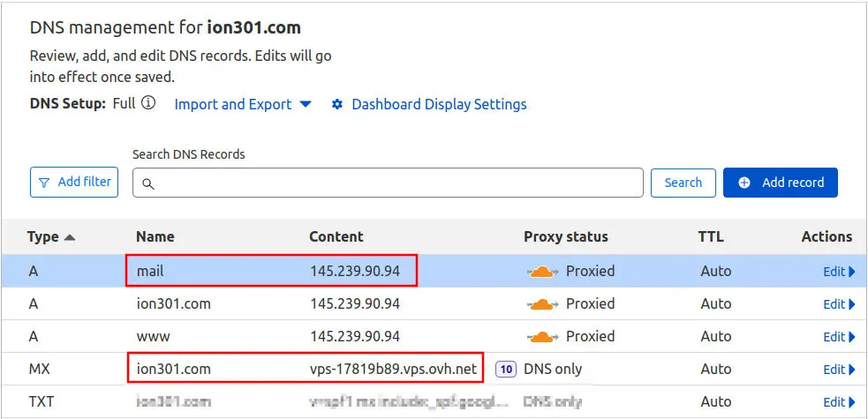This screenshot has width=868, height=419.
Task: Click the funnel icon in Add filter
Action: click(45, 183)
